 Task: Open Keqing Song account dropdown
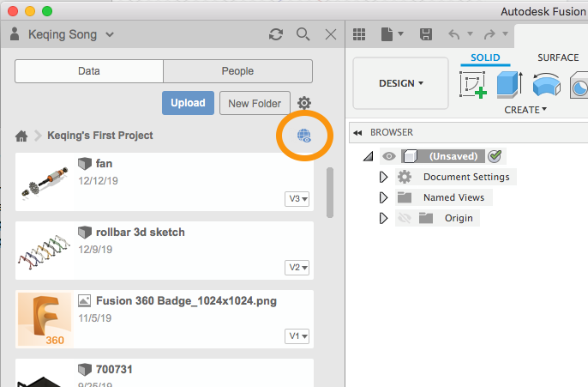pos(110,35)
